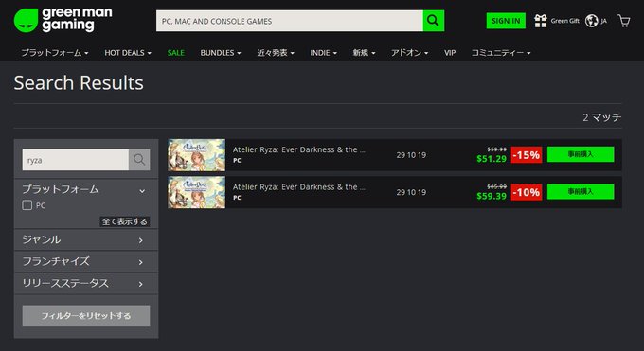Click the フィルターをリセットする button
Image resolution: width=644 pixels, height=351 pixels.
86,316
